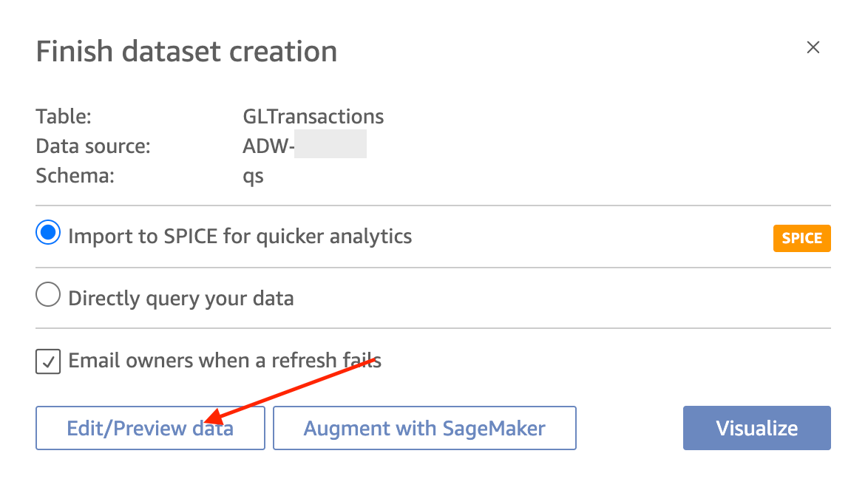Click the Schema: field label
This screenshot has width=868, height=479.
click(75, 176)
